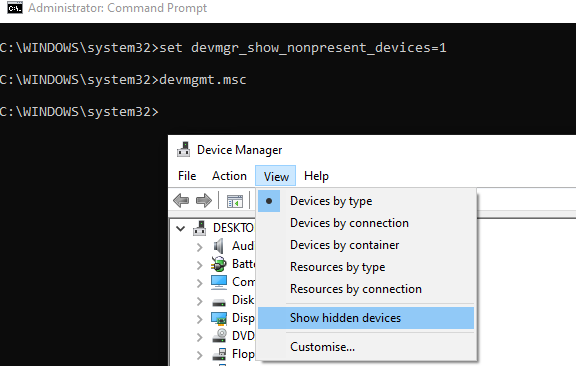Viewport: 576px width, 366px height.
Task: Click the Device Manager title bar icon
Action: [183, 150]
